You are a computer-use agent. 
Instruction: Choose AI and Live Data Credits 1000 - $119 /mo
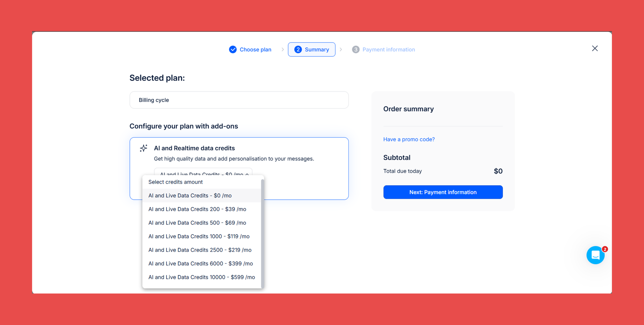[199, 236]
